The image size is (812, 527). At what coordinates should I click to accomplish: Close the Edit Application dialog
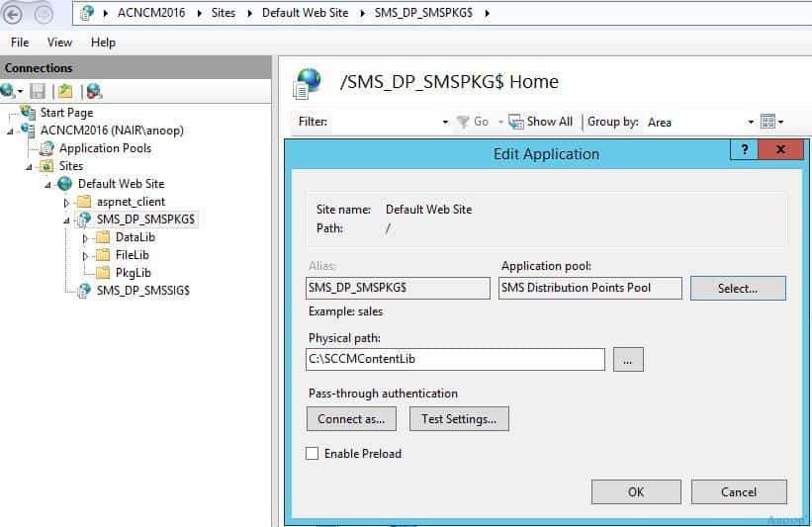pyautogui.click(x=781, y=149)
